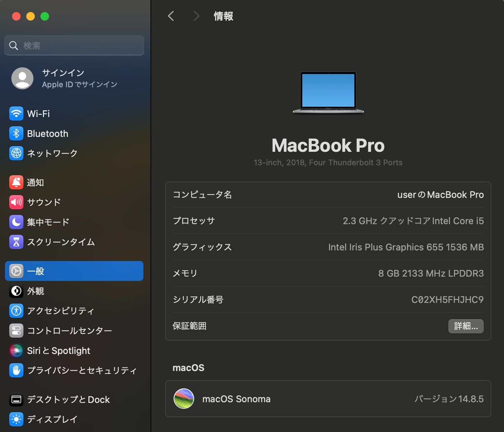Select デスクトップと Dock icon
This screenshot has height=432, width=504.
16,400
